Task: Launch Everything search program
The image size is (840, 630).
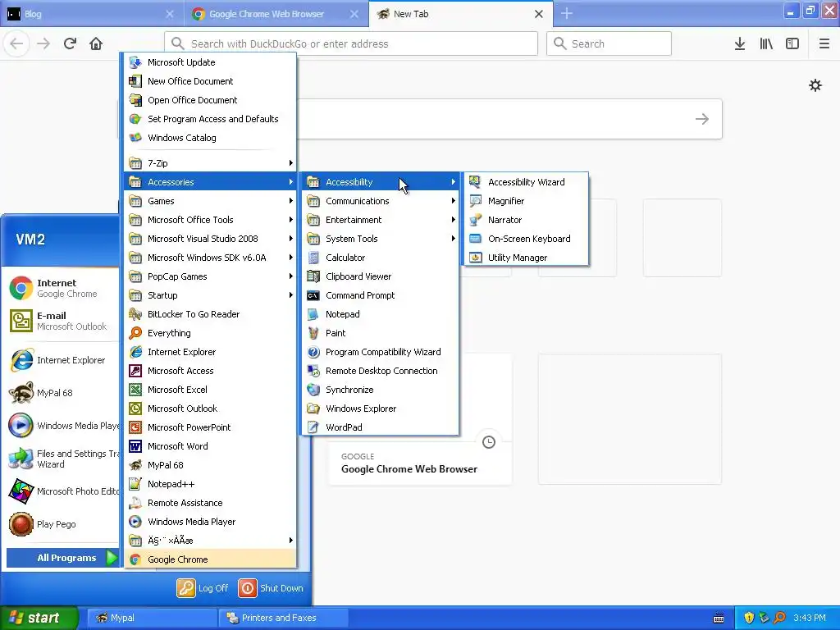Action: pos(210,333)
